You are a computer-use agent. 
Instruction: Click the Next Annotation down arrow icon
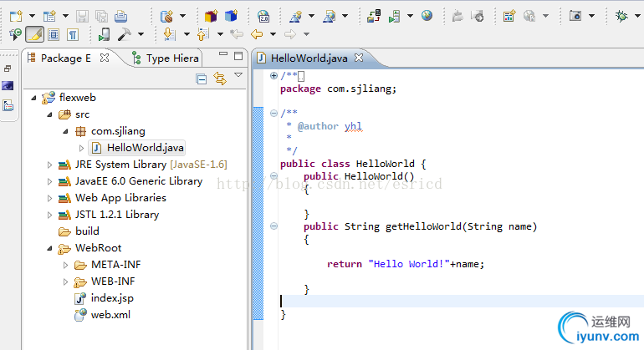[169, 34]
